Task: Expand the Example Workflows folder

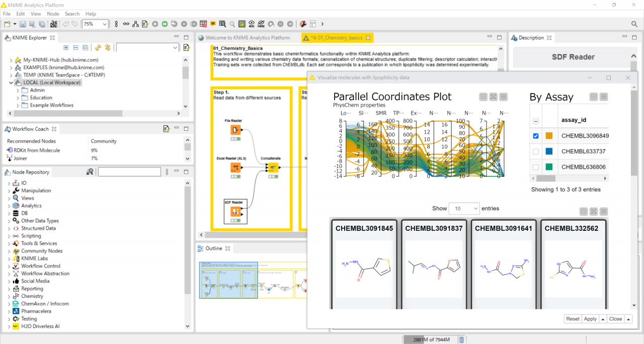Action: [18, 105]
